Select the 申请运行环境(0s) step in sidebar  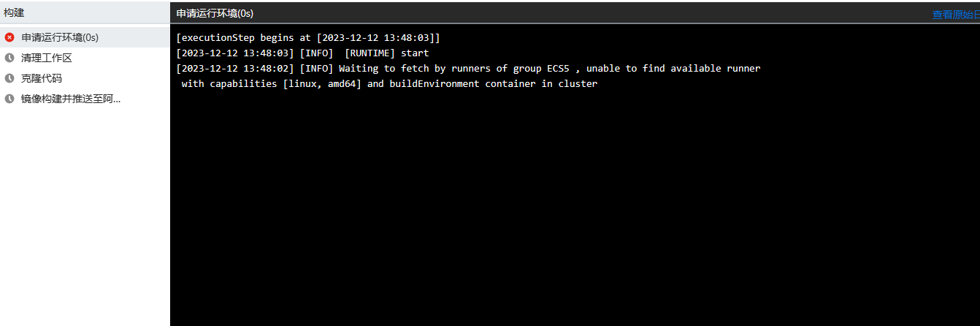[x=85, y=37]
